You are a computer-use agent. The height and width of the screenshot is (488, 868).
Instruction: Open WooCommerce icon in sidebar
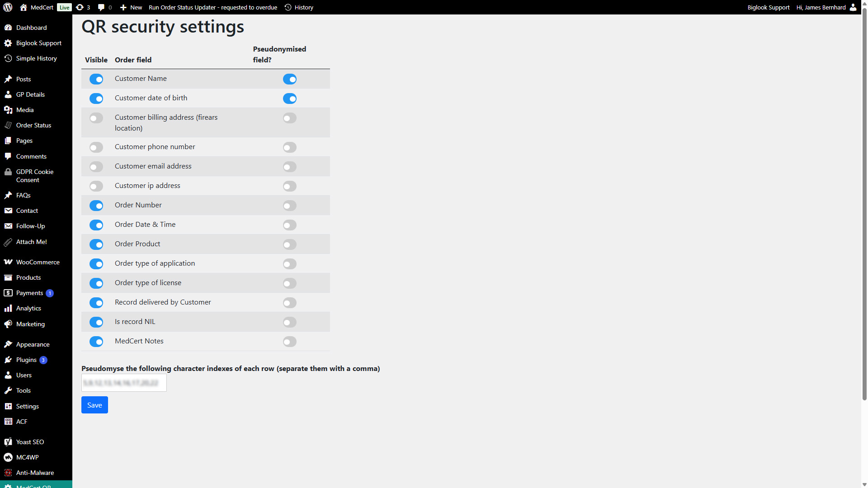(8, 262)
